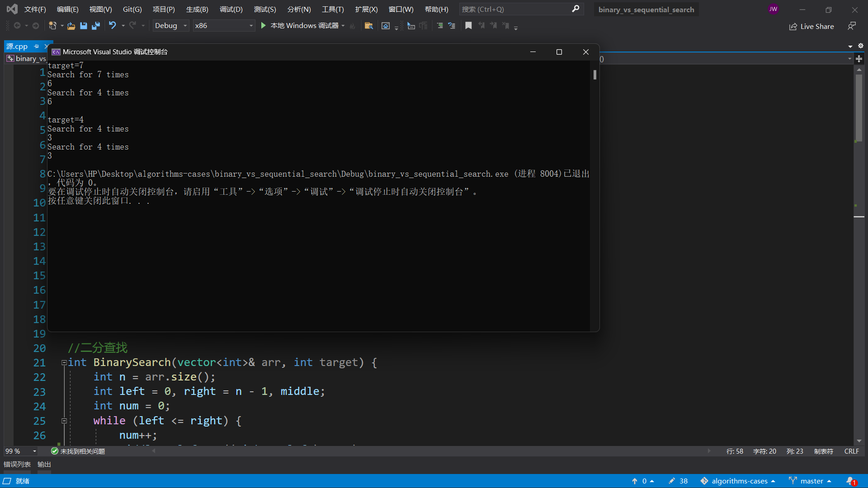Click the BinarySearch function name in code

pos(132,362)
